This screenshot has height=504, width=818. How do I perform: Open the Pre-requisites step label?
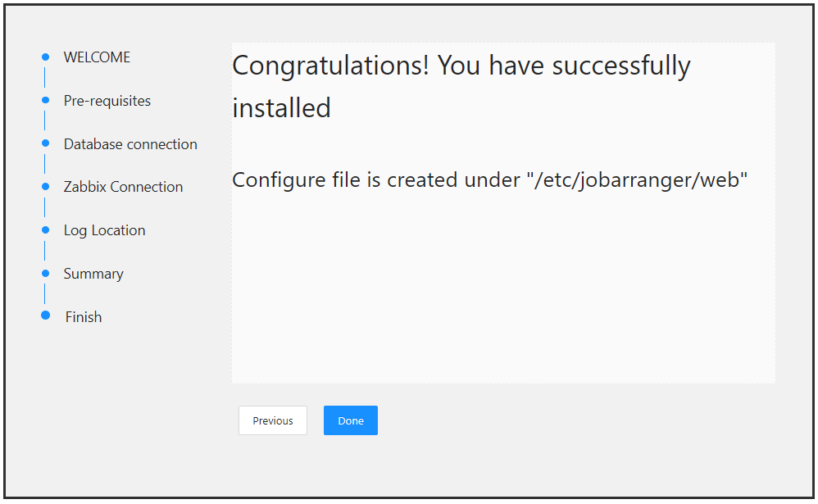click(107, 101)
